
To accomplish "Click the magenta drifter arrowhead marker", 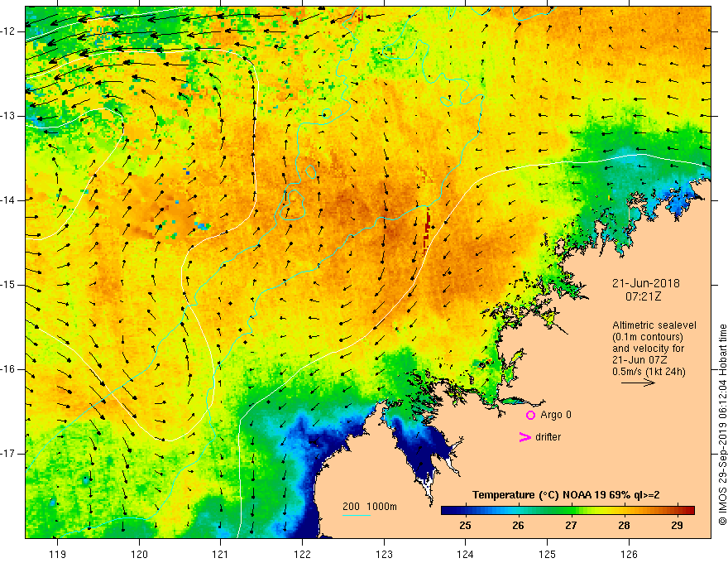I will pos(524,437).
